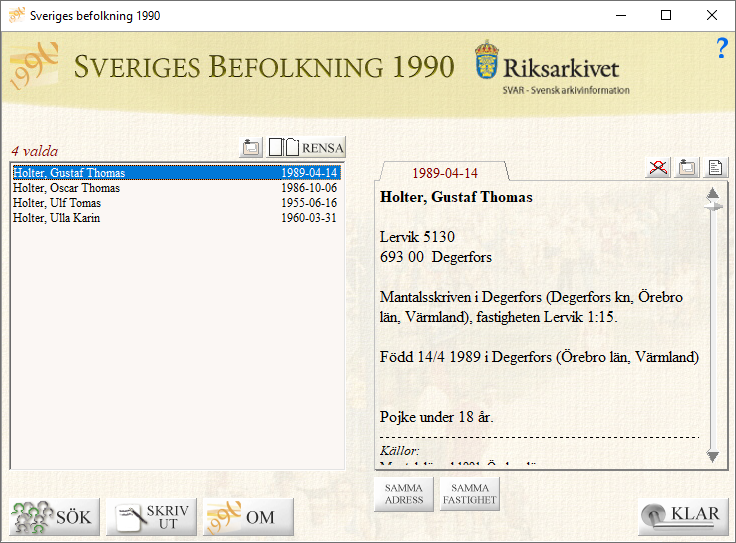Select Holter, Ulf Tomas row
The width and height of the screenshot is (736, 543).
click(176, 203)
